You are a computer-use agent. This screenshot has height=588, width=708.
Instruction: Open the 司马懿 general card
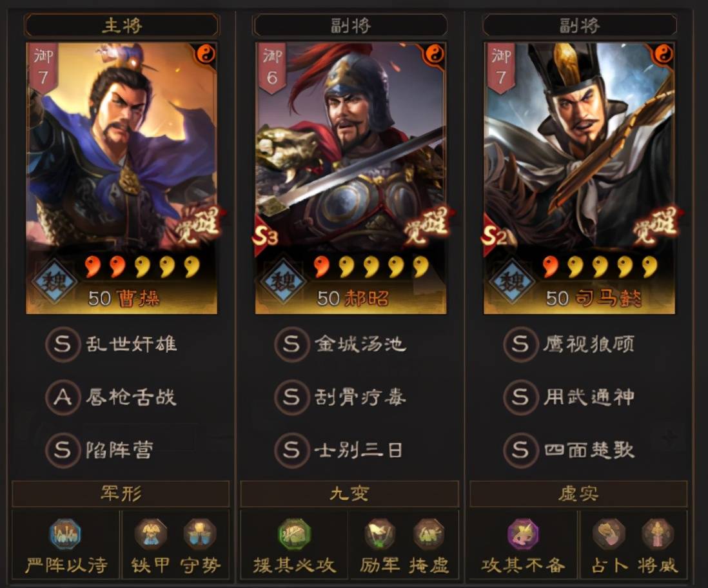[579, 179]
